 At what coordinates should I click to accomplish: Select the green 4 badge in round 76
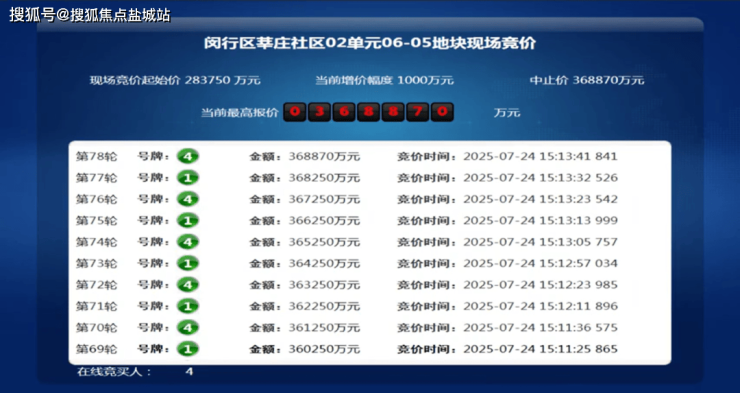pos(188,199)
